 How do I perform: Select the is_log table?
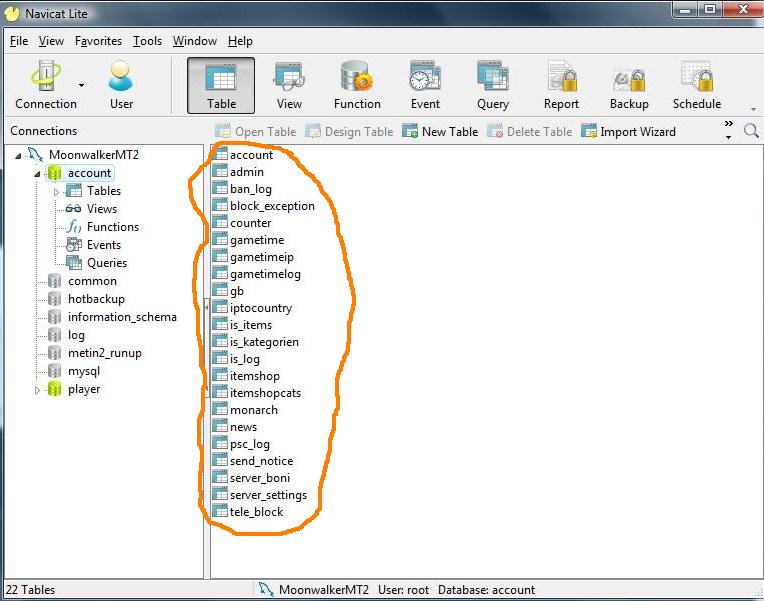coord(237,359)
